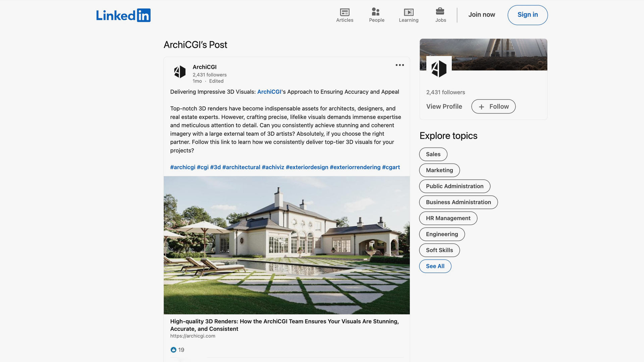Click the Engineering topic expander pill
The height and width of the screenshot is (362, 644).
click(x=442, y=234)
